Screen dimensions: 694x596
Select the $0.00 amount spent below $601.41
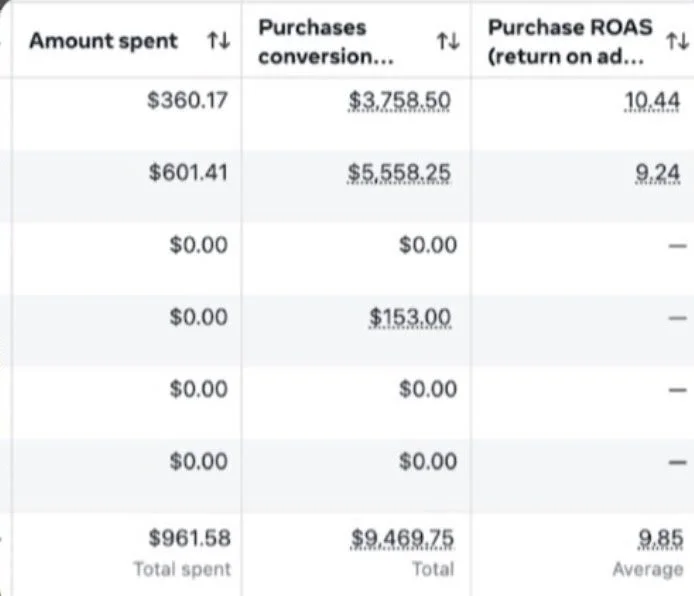click(200, 245)
